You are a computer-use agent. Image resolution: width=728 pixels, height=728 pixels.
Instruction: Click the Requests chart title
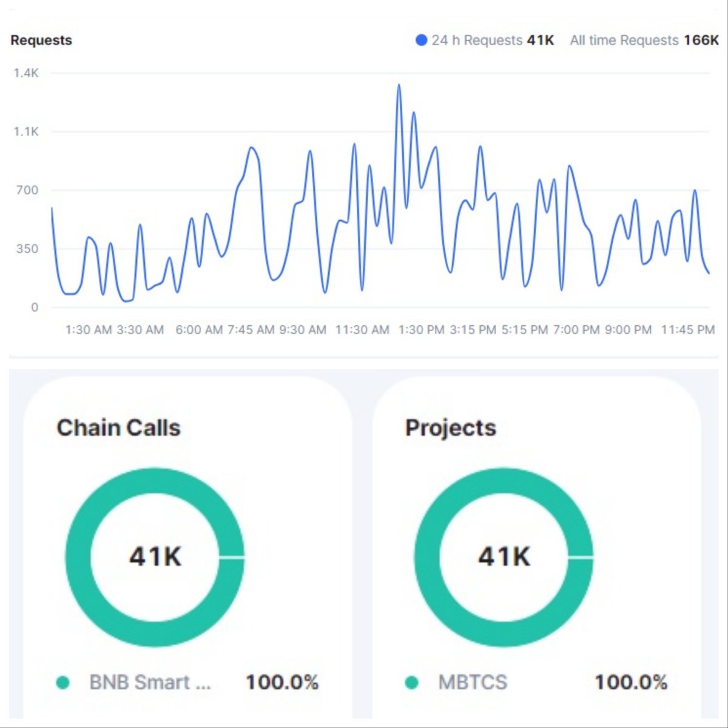41,40
